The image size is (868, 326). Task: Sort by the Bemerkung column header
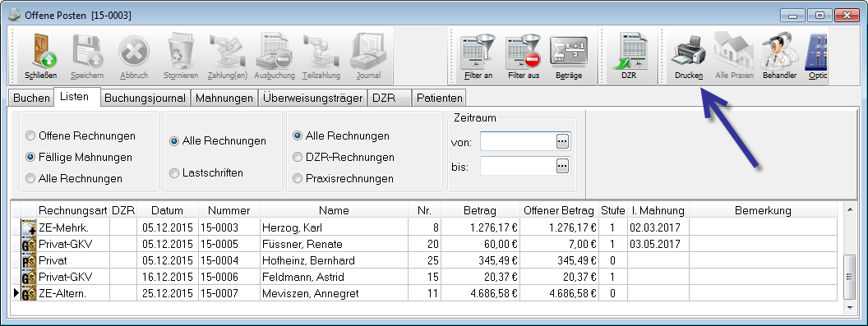click(763, 210)
